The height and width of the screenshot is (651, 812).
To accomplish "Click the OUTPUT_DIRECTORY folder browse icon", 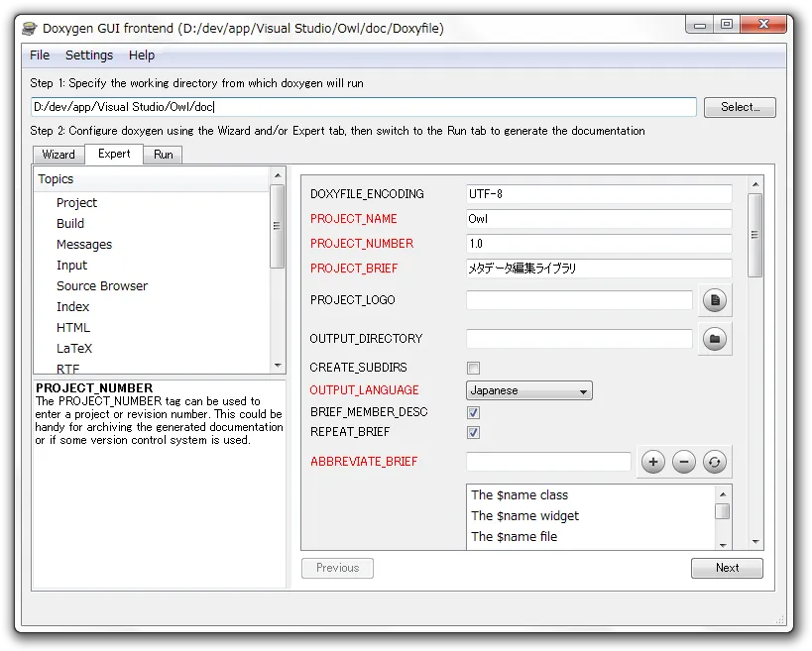I will click(x=715, y=339).
